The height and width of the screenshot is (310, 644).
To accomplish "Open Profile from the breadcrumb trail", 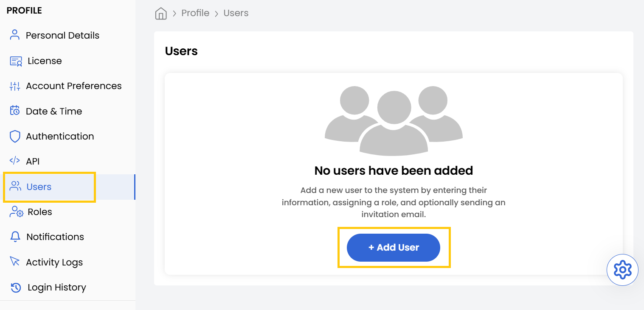I will point(195,13).
